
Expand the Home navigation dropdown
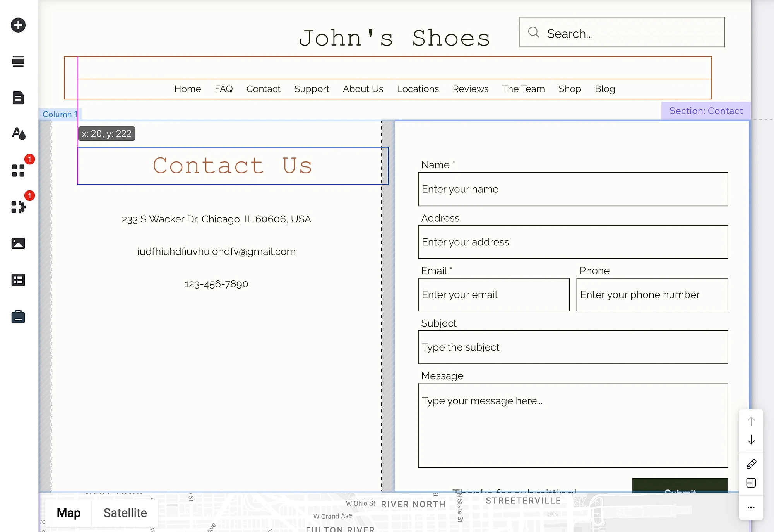tap(188, 89)
